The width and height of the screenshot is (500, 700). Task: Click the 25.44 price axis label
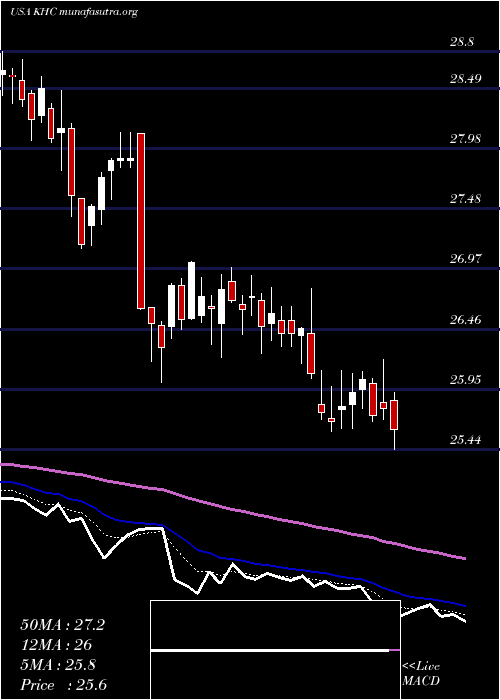[x=465, y=440]
